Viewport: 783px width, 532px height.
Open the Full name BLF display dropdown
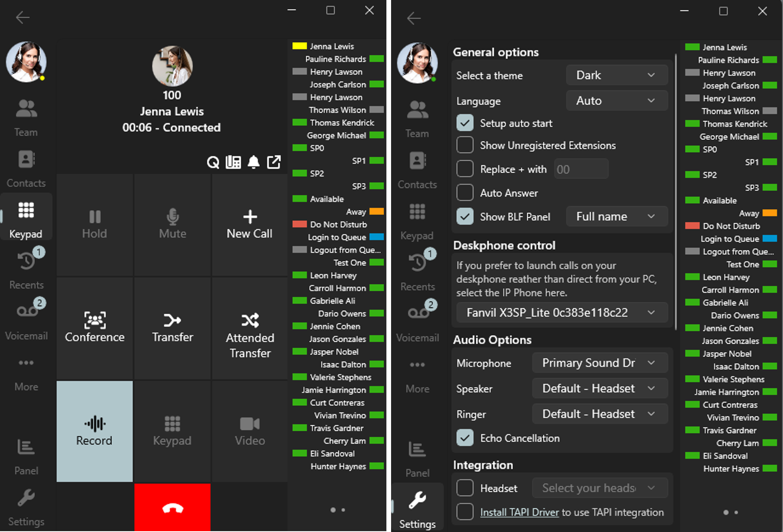[617, 216]
